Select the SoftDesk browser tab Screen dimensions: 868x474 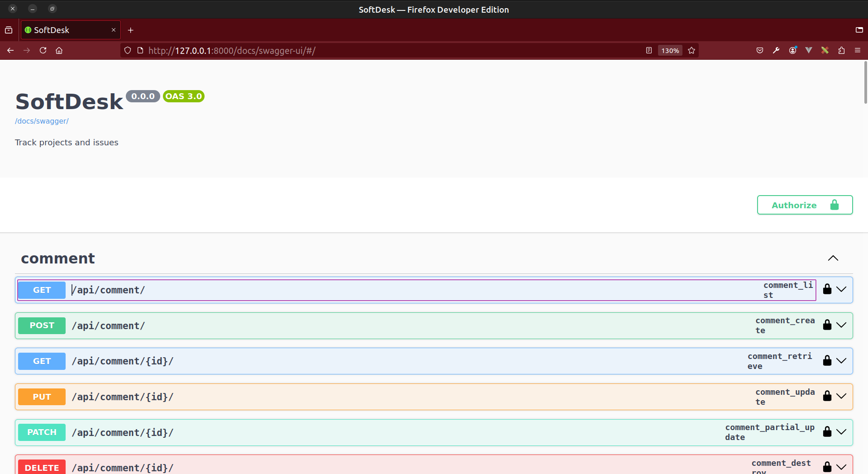[x=71, y=30]
